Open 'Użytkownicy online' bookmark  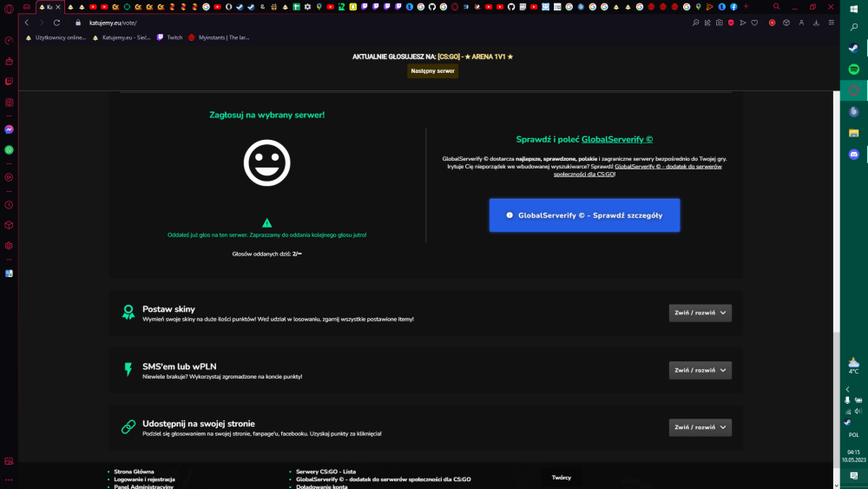coord(56,37)
